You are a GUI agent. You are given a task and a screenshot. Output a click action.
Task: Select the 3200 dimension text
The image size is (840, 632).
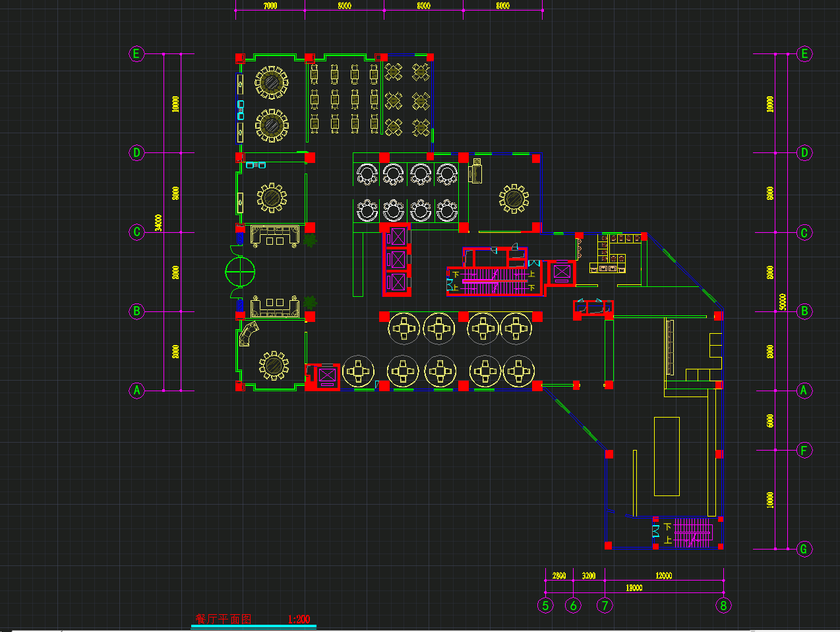589,576
